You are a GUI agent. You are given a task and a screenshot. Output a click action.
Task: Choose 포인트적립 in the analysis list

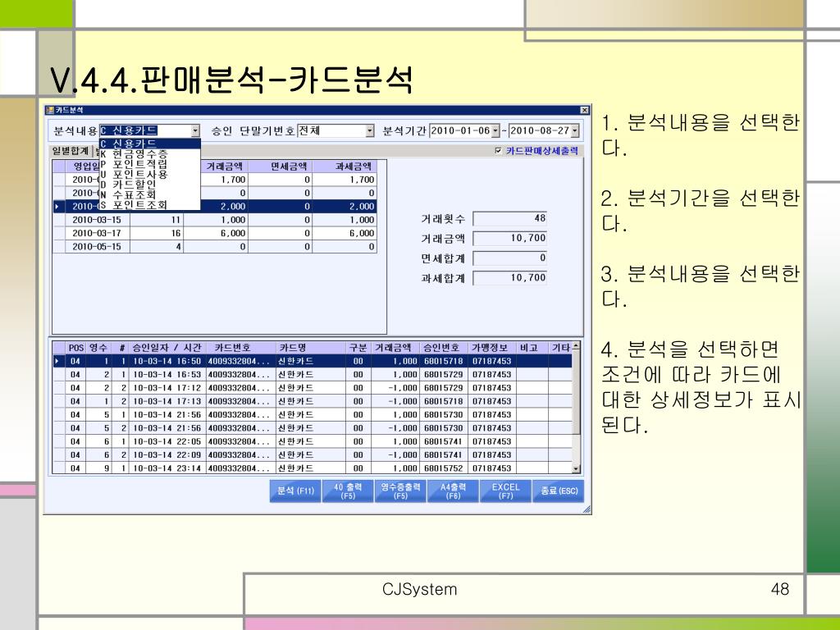(x=149, y=164)
